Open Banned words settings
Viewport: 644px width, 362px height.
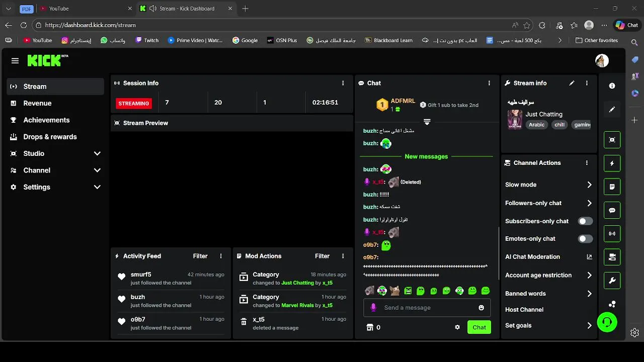[x=548, y=294]
